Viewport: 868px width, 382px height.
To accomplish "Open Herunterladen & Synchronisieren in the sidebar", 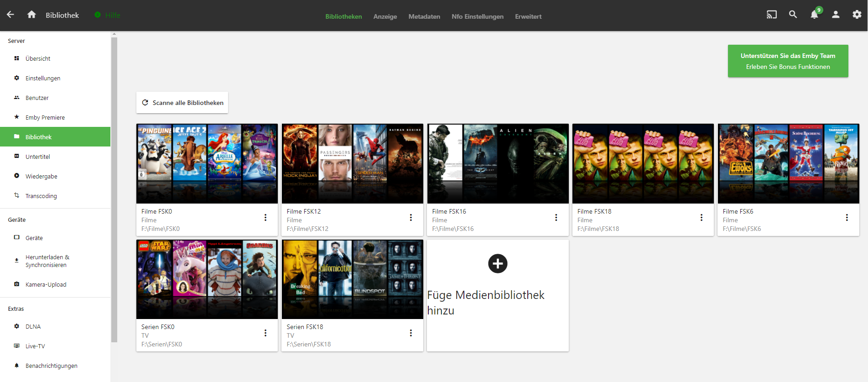I will pyautogui.click(x=55, y=261).
